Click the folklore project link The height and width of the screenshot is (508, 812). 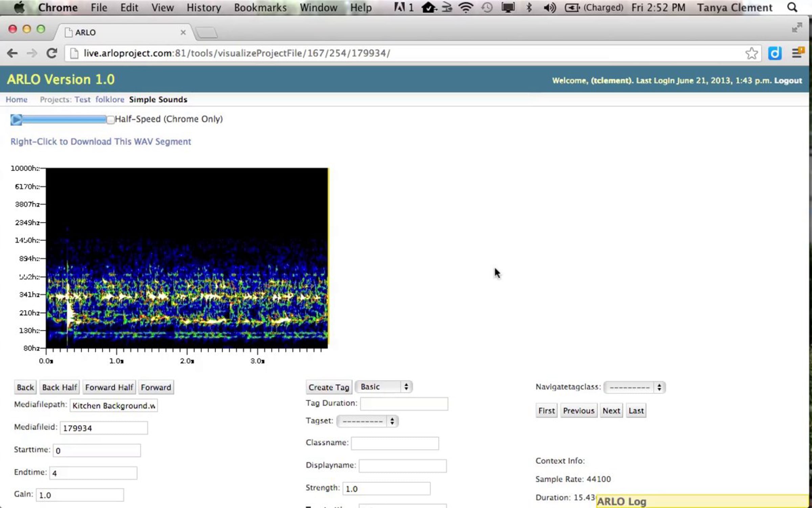pos(110,100)
